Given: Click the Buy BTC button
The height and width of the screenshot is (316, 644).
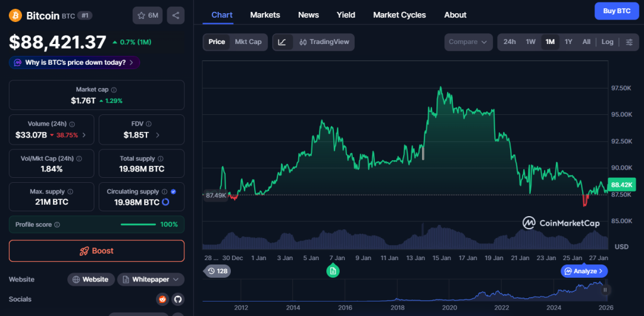Looking at the screenshot, I should coord(617,11).
